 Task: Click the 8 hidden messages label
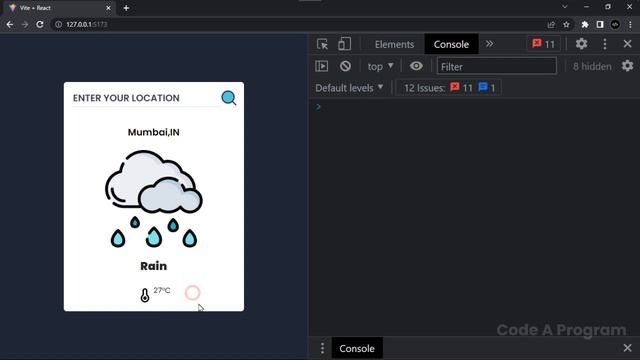[x=592, y=66]
